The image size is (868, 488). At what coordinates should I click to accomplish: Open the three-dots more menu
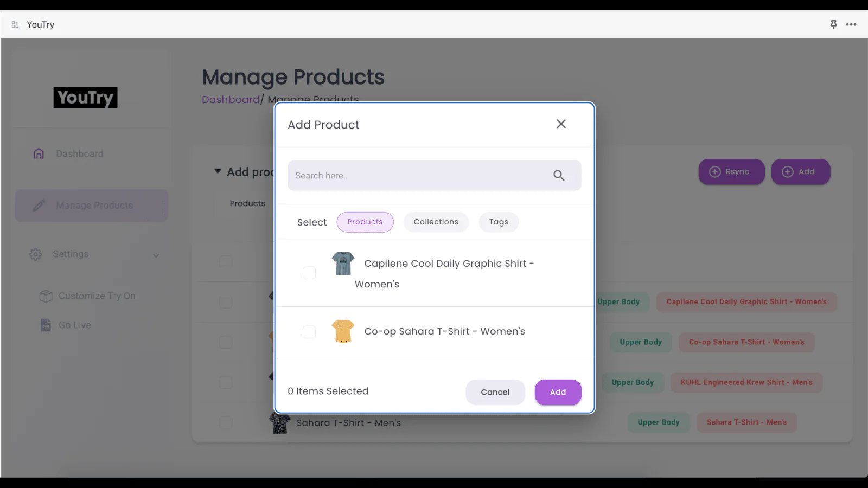coord(851,24)
